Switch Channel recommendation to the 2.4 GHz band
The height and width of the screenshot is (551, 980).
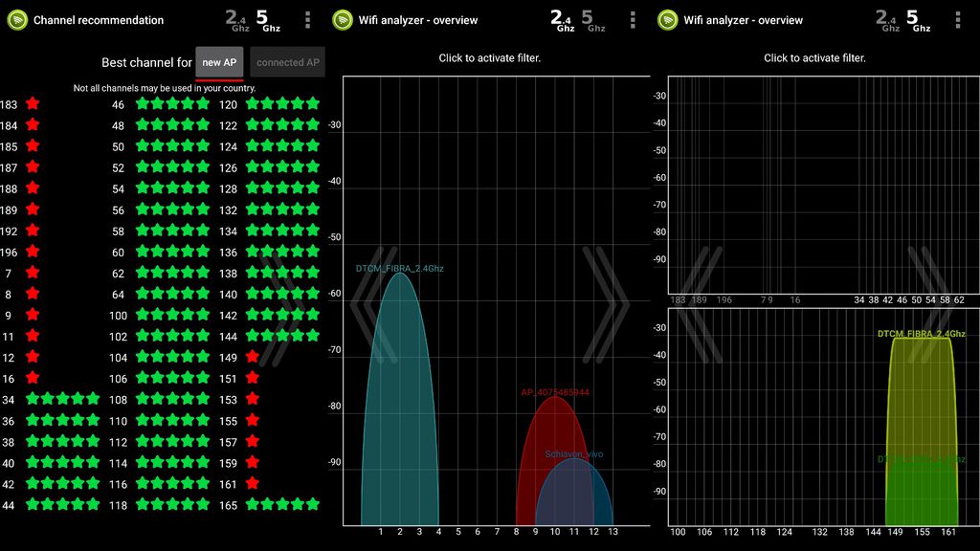(x=237, y=20)
